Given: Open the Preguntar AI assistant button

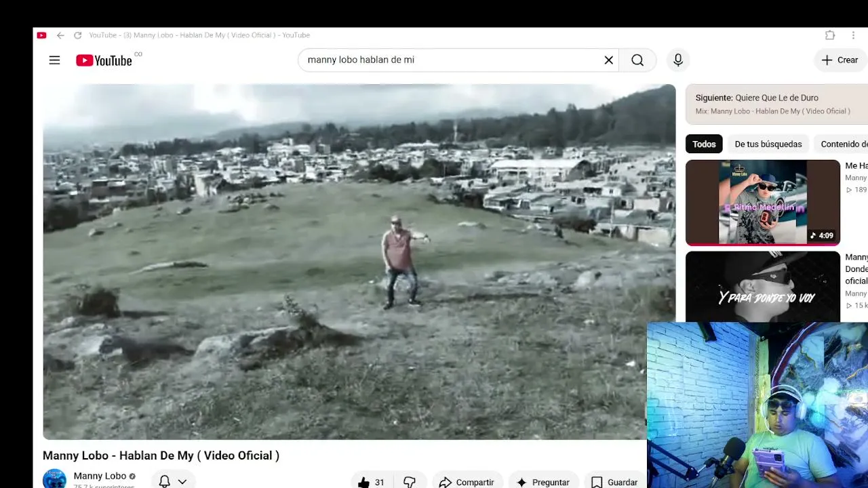Looking at the screenshot, I should coord(543,483).
